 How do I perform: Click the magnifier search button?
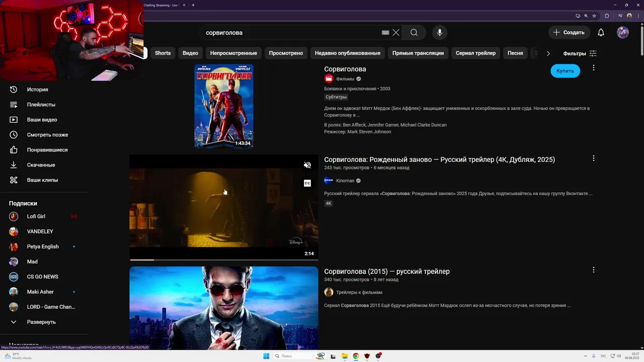coord(414,33)
